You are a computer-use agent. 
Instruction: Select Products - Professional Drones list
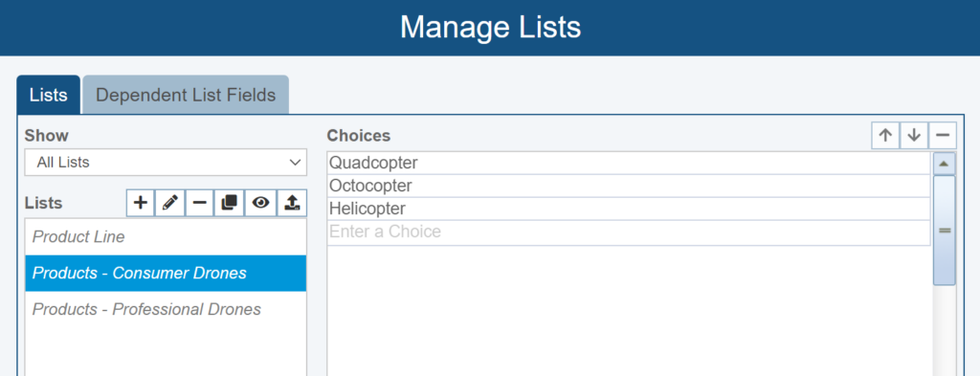(166, 309)
